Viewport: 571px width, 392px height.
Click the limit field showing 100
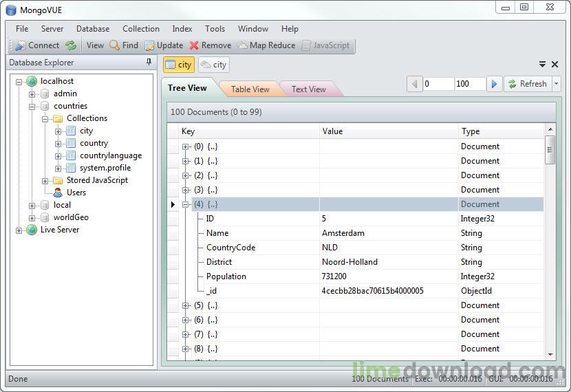[470, 84]
